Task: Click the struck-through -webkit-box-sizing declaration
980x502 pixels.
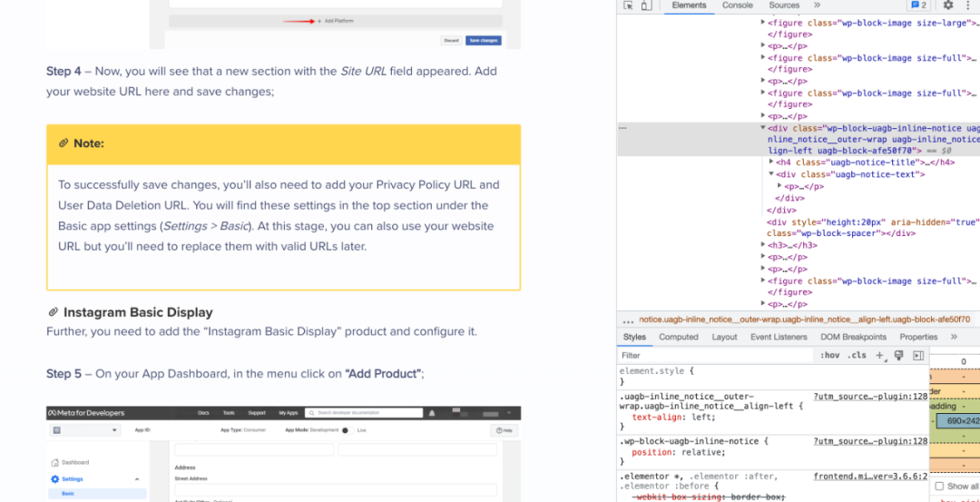Action: click(x=708, y=497)
